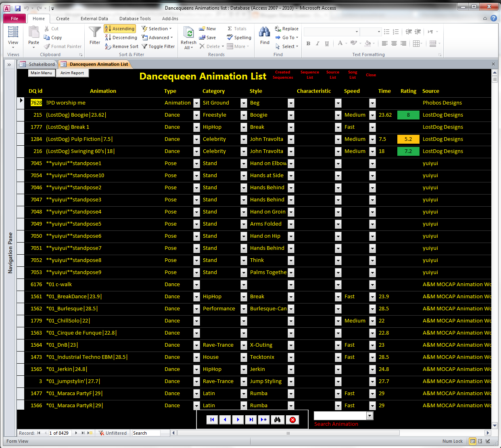Go to first record blue button
The image size is (501, 448).
212,420
